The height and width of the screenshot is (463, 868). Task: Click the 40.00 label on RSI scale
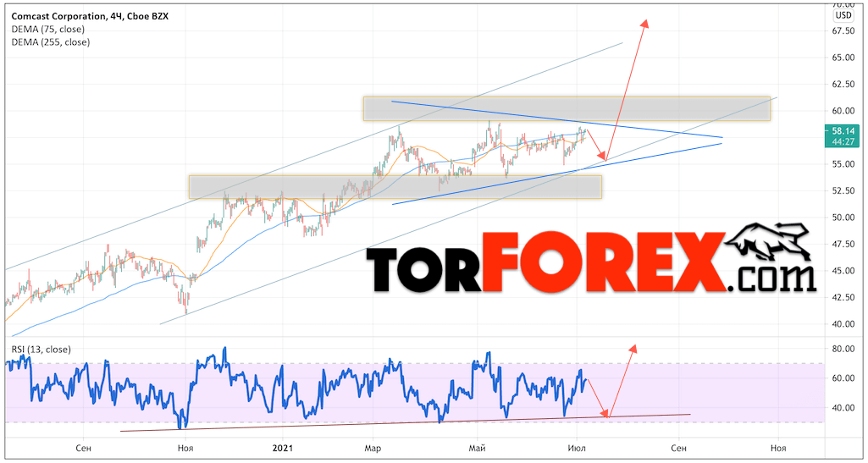pos(842,408)
